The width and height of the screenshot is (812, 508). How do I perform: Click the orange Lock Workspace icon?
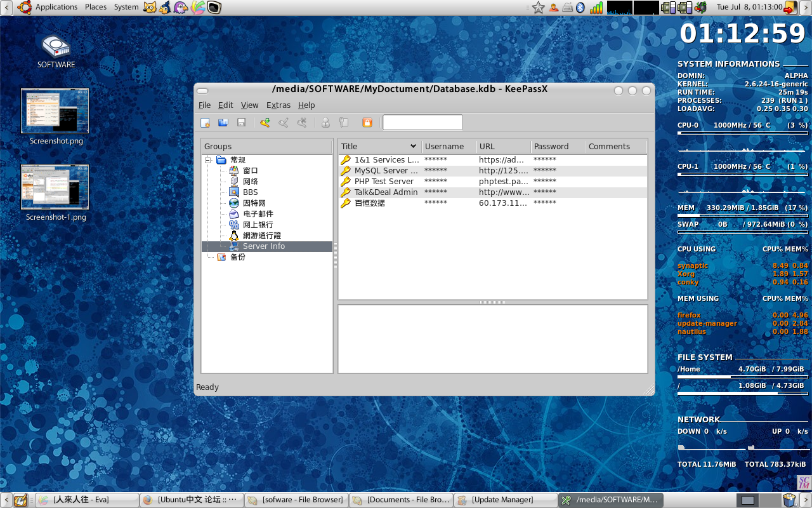tap(367, 123)
